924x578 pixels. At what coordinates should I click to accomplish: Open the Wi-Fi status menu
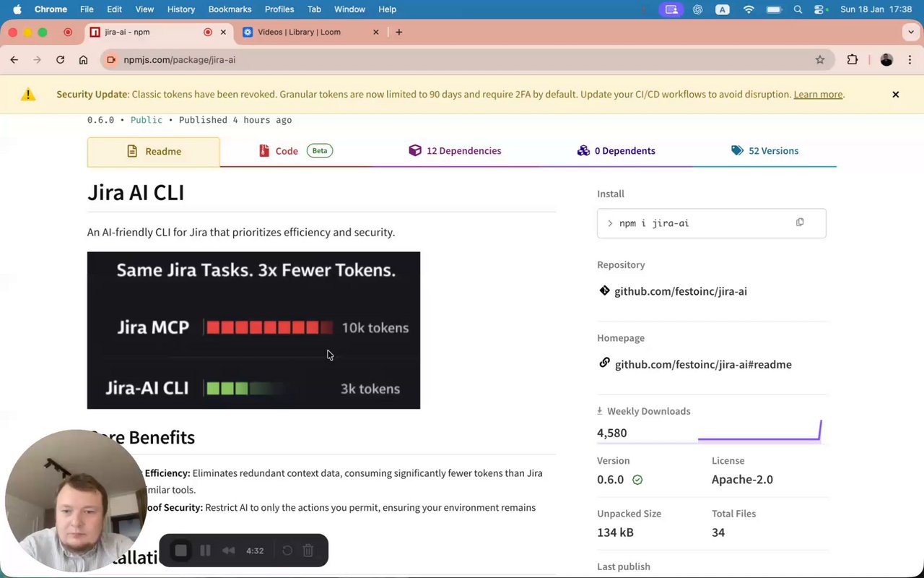click(749, 9)
